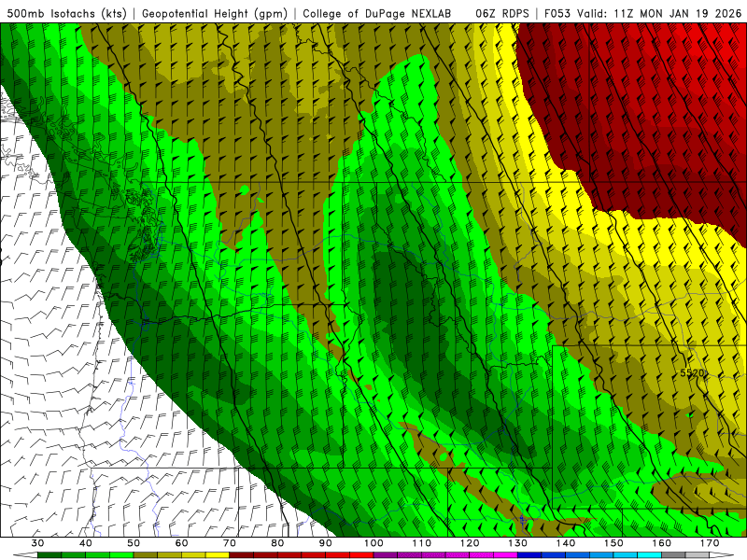Click the legend value '100'
The width and height of the screenshot is (747, 560).
coord(374,543)
